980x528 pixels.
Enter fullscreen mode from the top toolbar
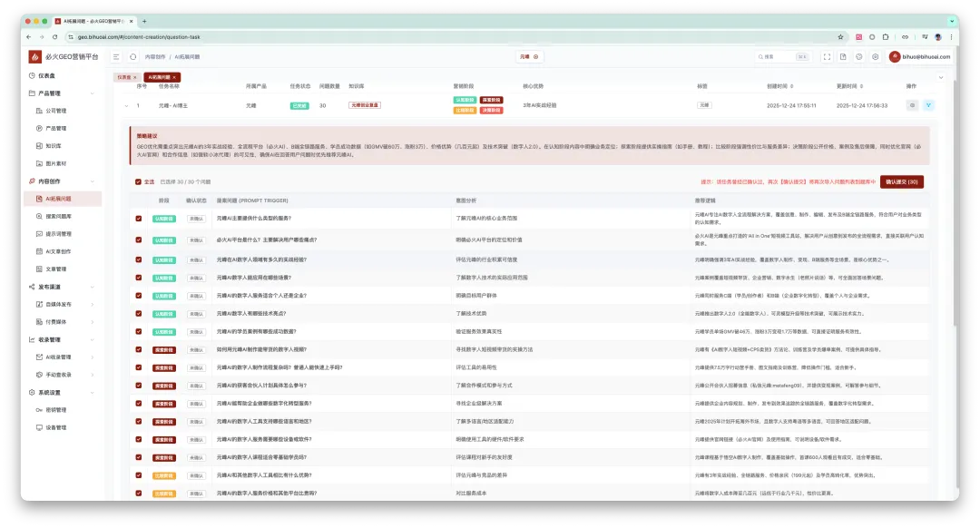(x=827, y=56)
